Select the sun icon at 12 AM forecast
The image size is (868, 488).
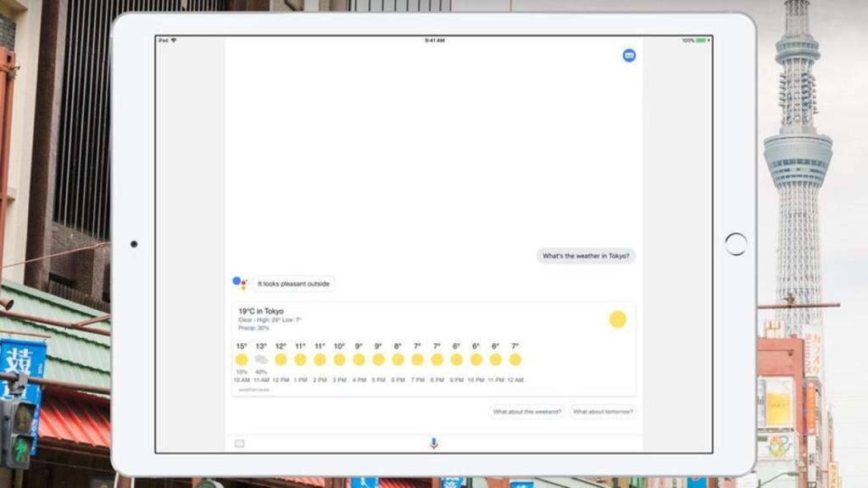pos(515,359)
